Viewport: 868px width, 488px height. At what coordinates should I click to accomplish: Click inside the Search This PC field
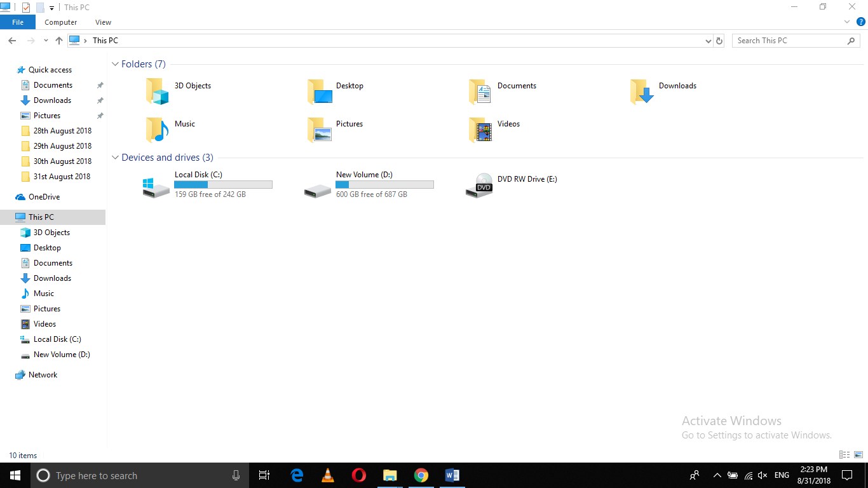coord(788,40)
